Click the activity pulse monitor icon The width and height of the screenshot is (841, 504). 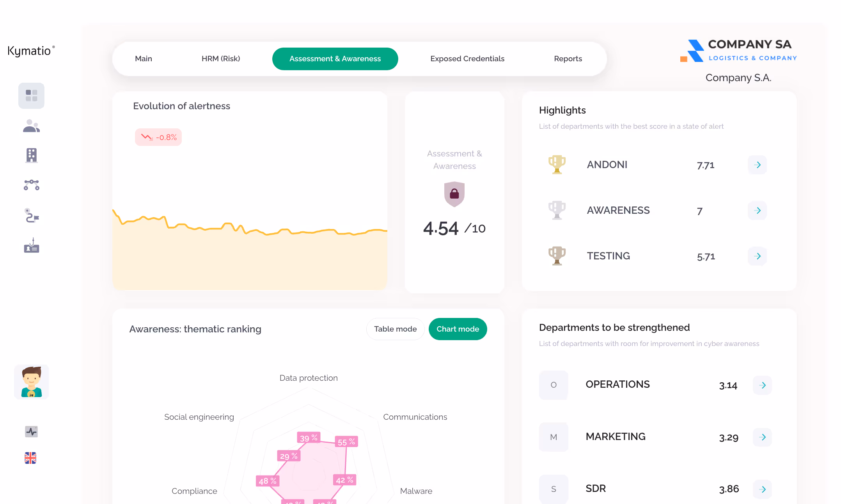tap(31, 431)
